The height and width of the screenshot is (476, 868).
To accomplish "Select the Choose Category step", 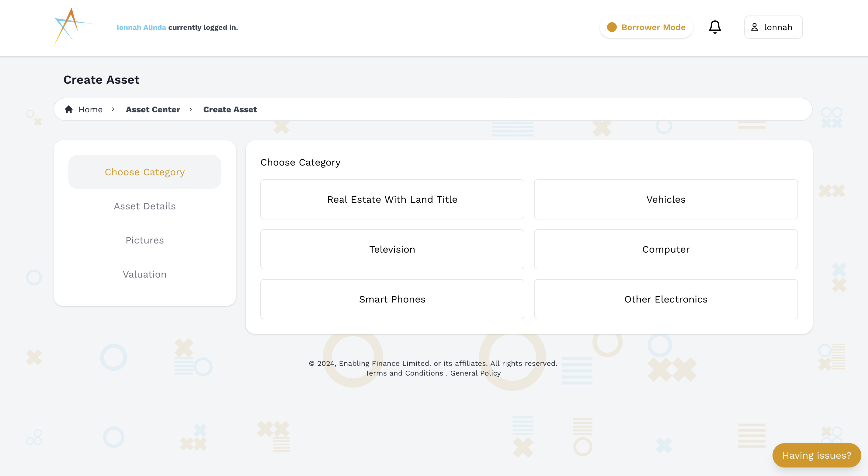I will click(x=144, y=172).
